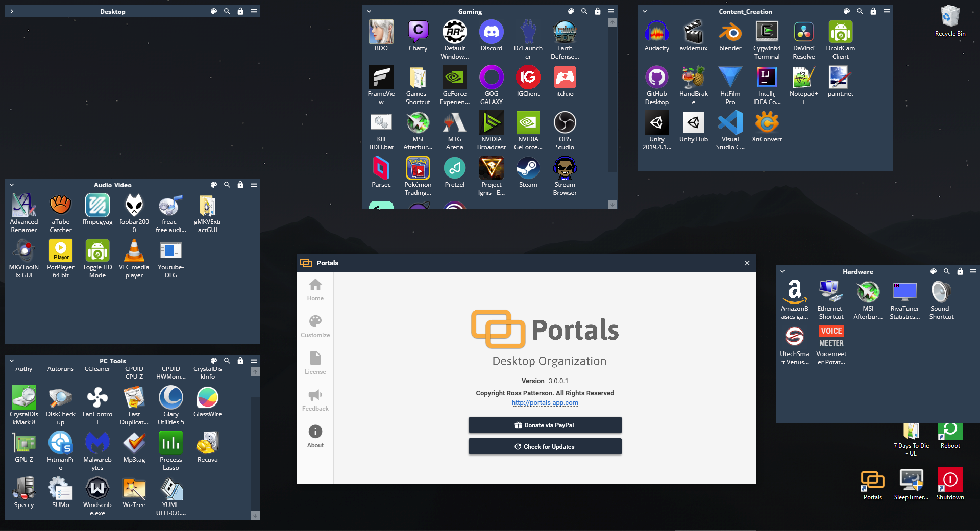
Task: Launch Audacity in Content_Creation portal
Action: click(656, 36)
